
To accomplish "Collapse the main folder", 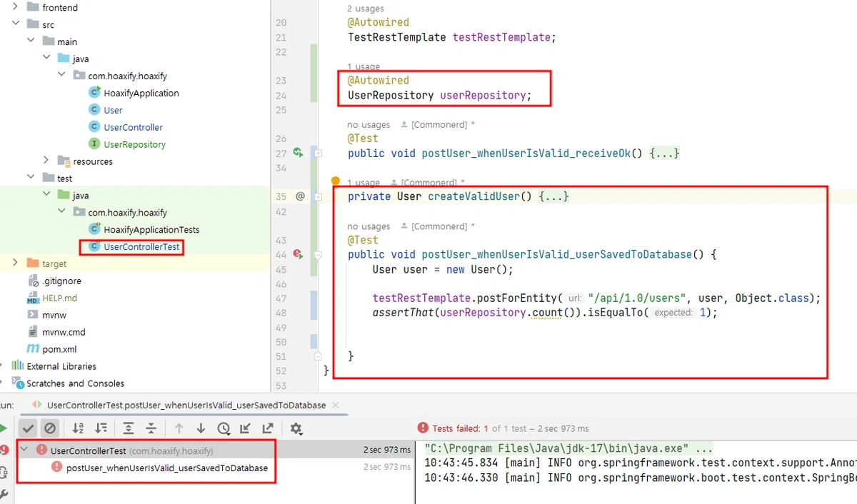I will coord(31,41).
